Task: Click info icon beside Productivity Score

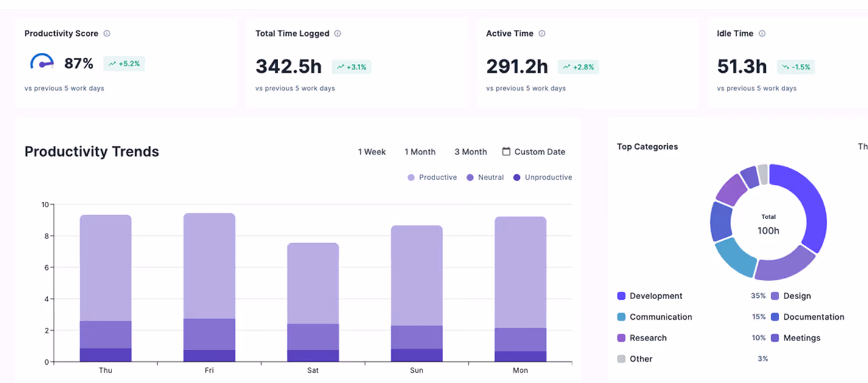Action: pyautogui.click(x=107, y=33)
